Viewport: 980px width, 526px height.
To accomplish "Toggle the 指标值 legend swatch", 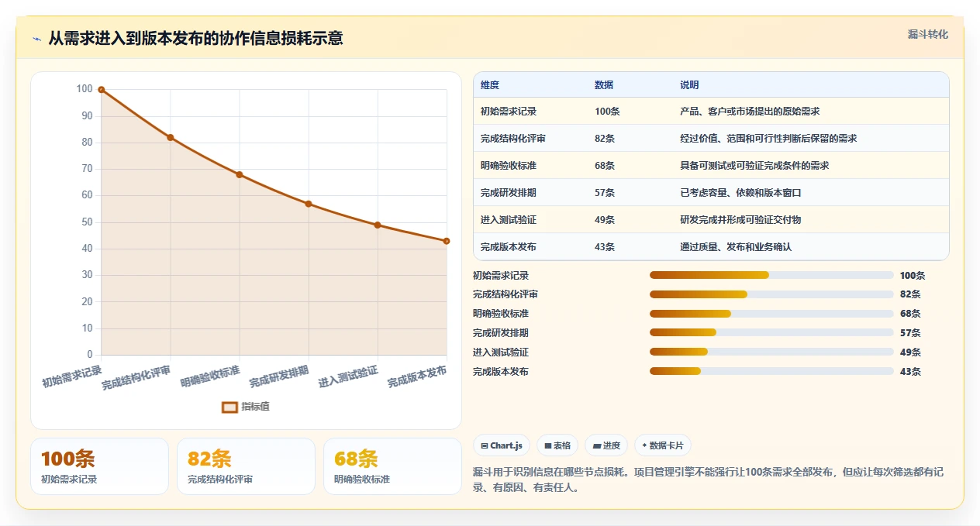I will point(229,407).
